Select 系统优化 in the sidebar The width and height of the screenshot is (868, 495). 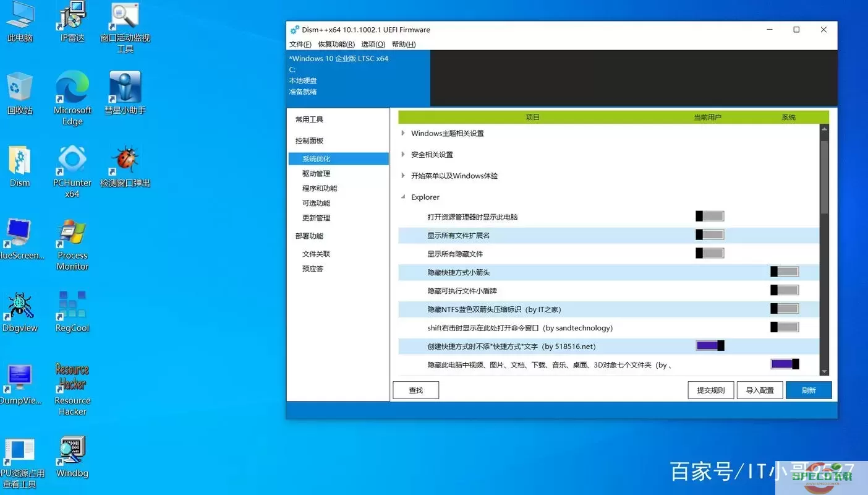click(x=339, y=159)
